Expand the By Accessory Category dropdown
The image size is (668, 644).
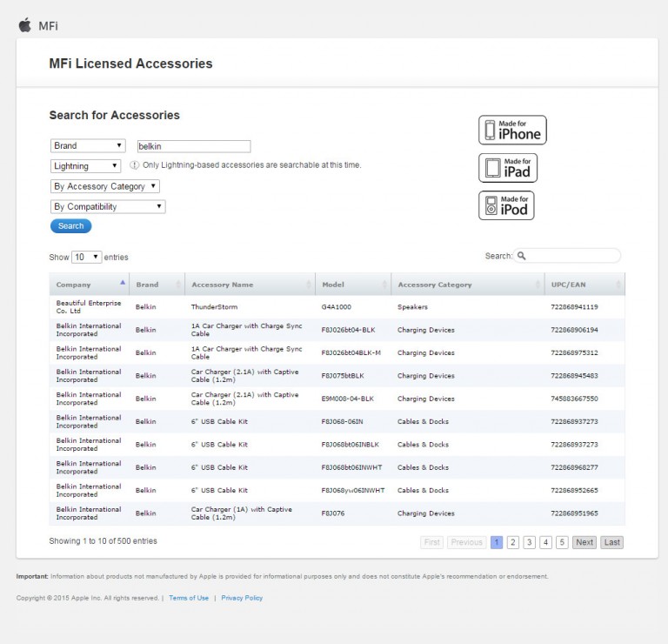tap(105, 186)
